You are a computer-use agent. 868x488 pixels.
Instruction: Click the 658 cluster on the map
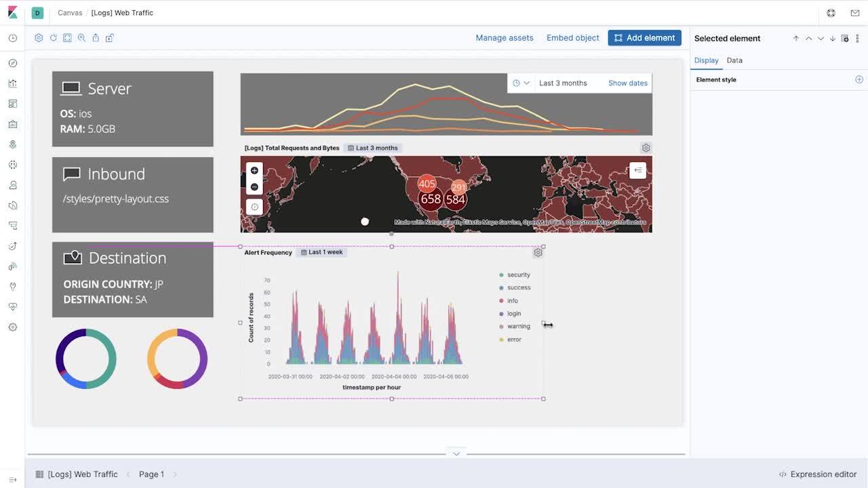[431, 199]
